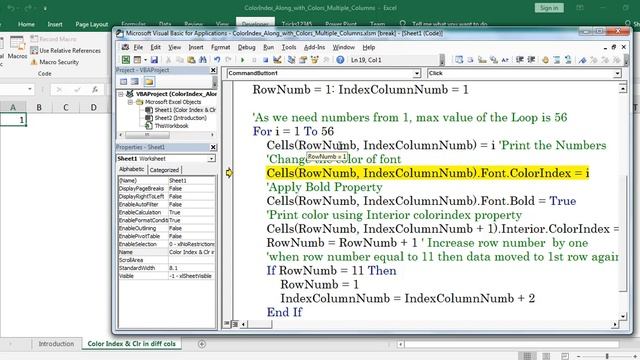The width and height of the screenshot is (640, 360).
Task: Add a new sheet with plus button
Action: (202, 344)
